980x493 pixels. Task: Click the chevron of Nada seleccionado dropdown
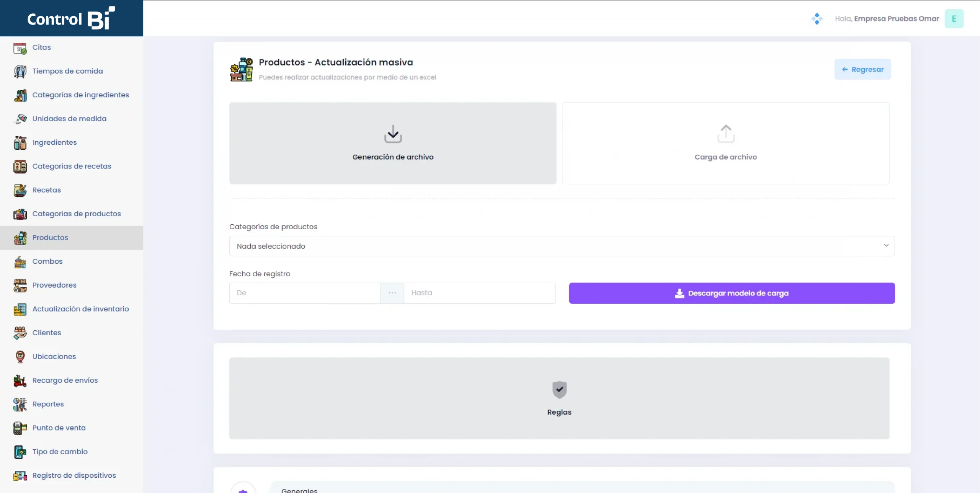click(886, 246)
